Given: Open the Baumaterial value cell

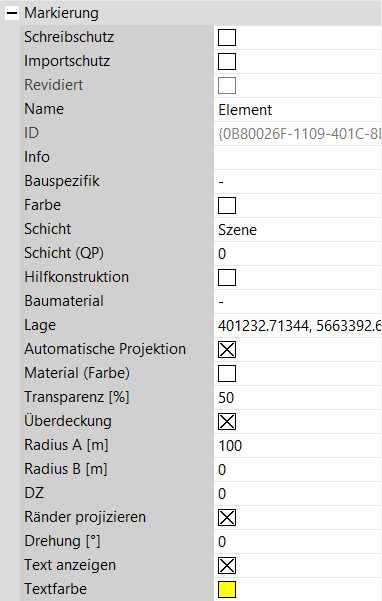Looking at the screenshot, I should (x=298, y=302).
